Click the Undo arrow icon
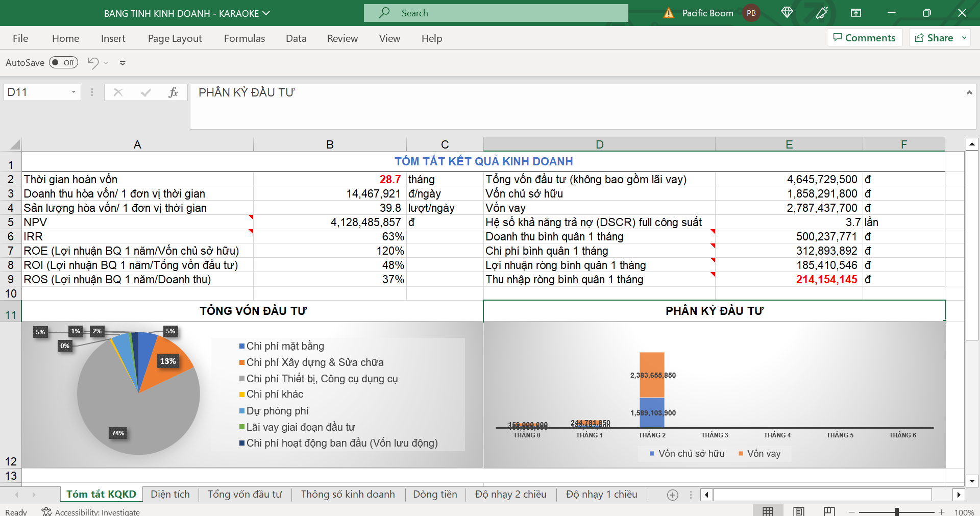Screen dimensions: 980x516 coord(93,63)
